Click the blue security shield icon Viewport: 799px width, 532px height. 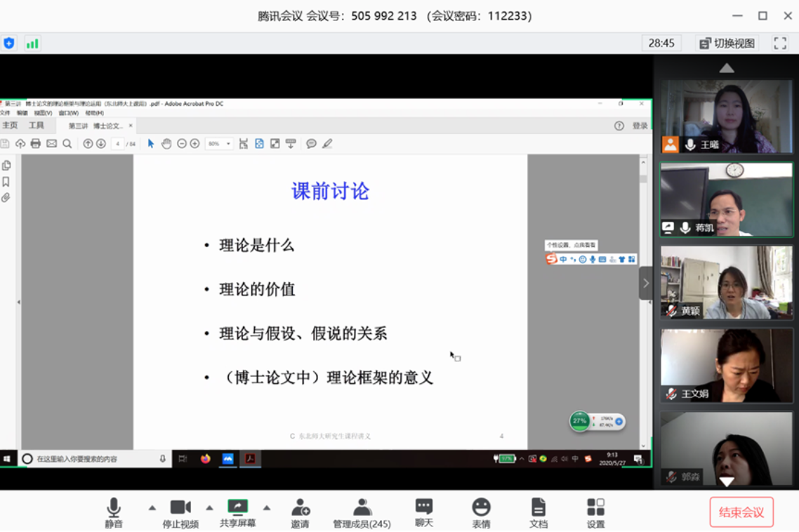(x=9, y=44)
